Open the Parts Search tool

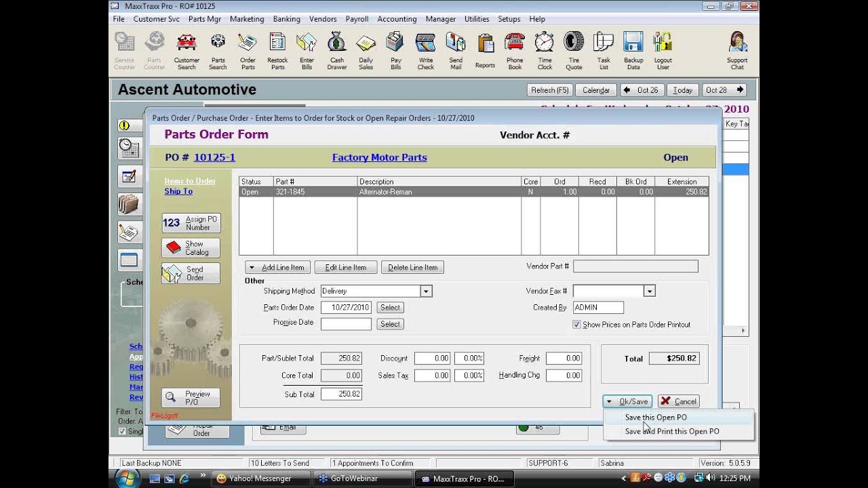coord(218,51)
